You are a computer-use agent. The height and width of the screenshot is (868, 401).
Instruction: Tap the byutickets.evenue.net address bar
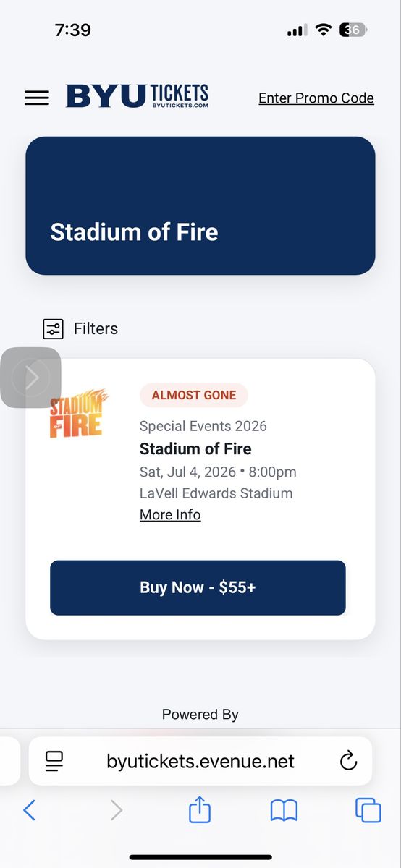[x=200, y=761]
